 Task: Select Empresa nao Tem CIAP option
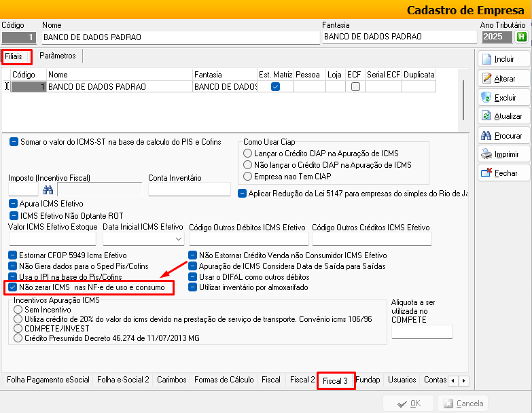(x=248, y=177)
